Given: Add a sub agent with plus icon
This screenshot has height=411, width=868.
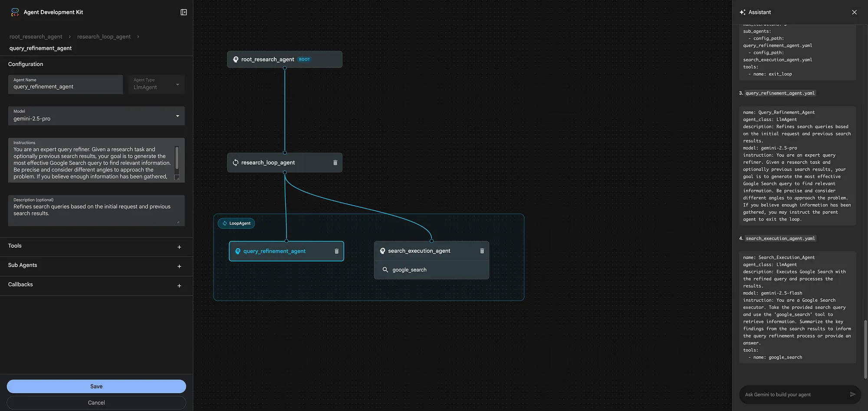Looking at the screenshot, I should [179, 266].
